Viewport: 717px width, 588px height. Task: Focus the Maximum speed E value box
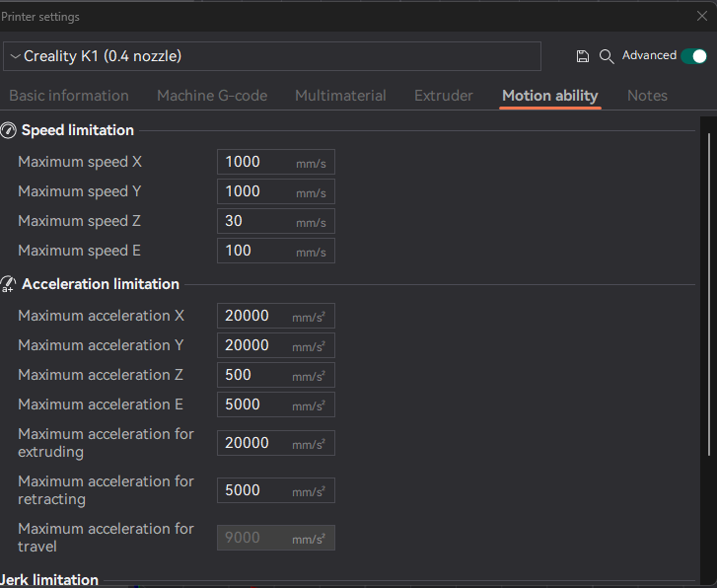click(x=258, y=251)
